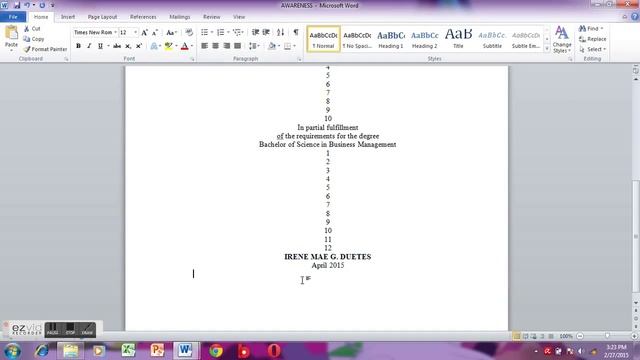Click the Cut command

(x=32, y=29)
